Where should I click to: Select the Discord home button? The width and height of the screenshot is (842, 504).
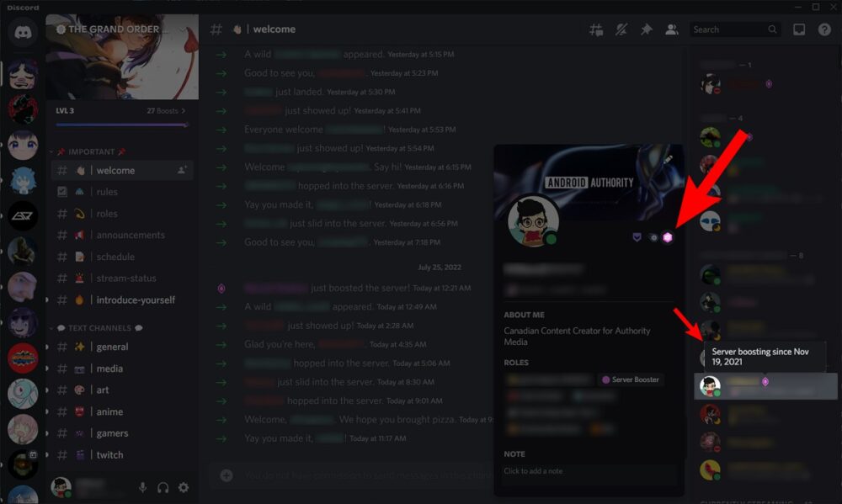tap(21, 32)
